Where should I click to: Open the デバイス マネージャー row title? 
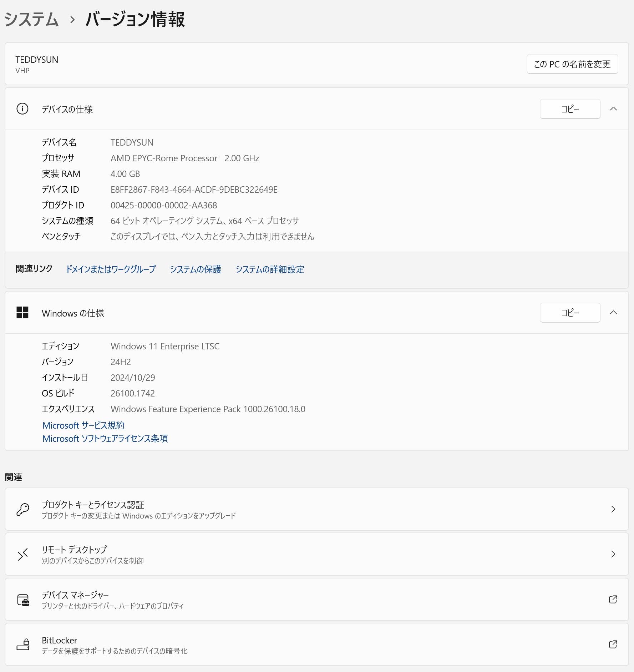click(75, 595)
